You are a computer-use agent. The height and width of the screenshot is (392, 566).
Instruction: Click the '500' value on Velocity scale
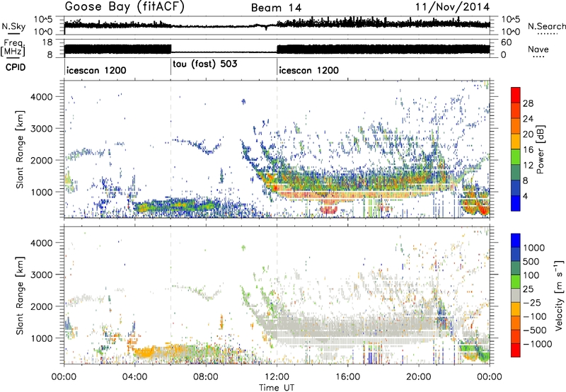[x=531, y=261]
